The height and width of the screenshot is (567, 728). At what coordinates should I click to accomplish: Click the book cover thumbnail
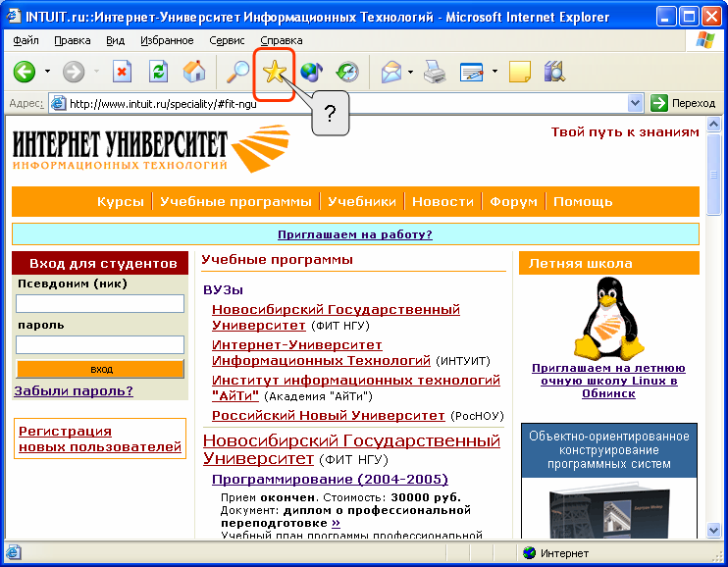[x=609, y=512]
